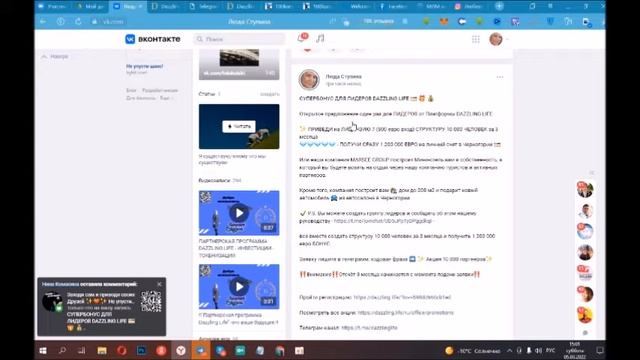
Task: Expand profile menu arrow beside header avatar
Action: [507, 39]
